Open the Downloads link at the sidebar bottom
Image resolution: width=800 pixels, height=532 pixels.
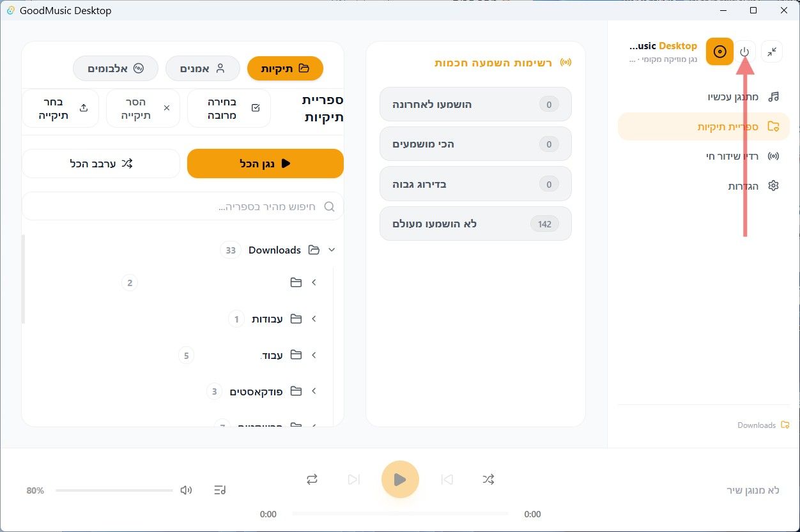point(763,425)
